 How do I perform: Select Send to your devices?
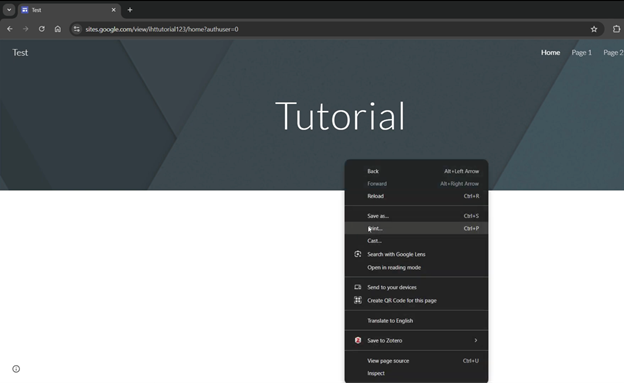(x=416, y=287)
